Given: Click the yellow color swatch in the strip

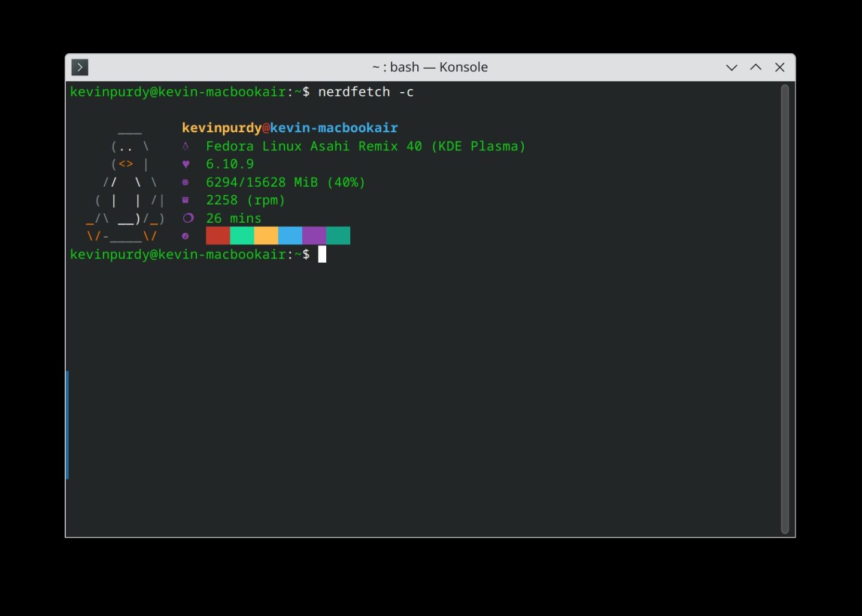Looking at the screenshot, I should click(x=266, y=235).
